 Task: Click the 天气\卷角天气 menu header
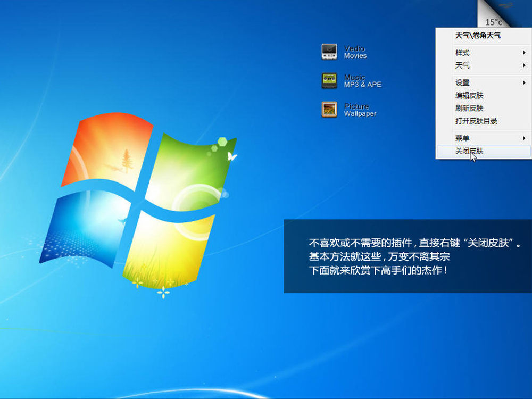[478, 36]
